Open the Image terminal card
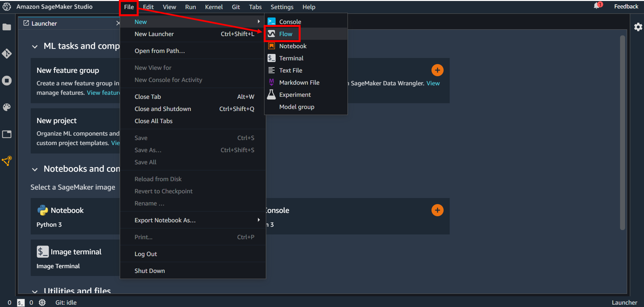Image resolution: width=644 pixels, height=307 pixels. click(75, 258)
